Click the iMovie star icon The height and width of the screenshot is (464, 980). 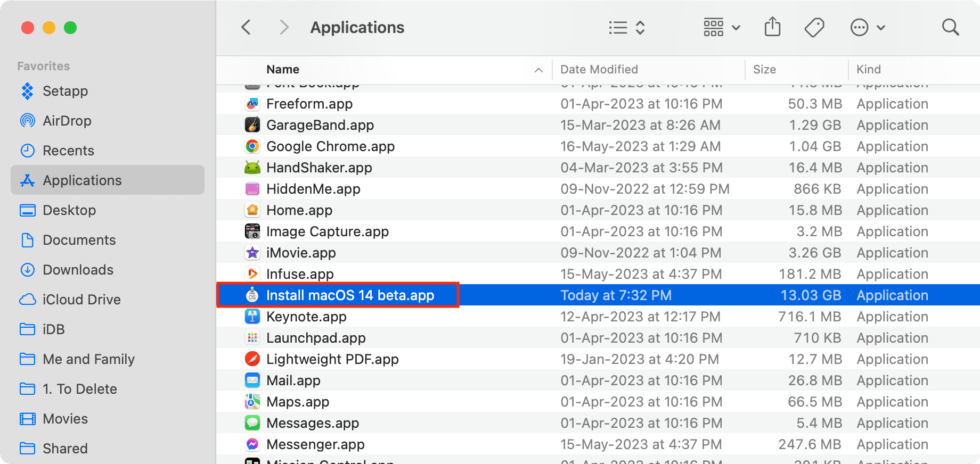[252, 253]
